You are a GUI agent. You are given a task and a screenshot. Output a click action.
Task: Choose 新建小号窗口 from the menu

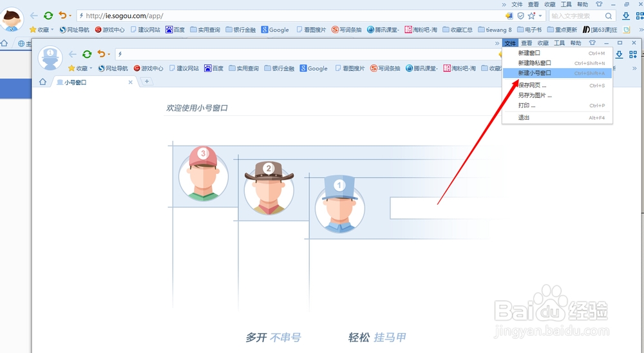tap(557, 73)
